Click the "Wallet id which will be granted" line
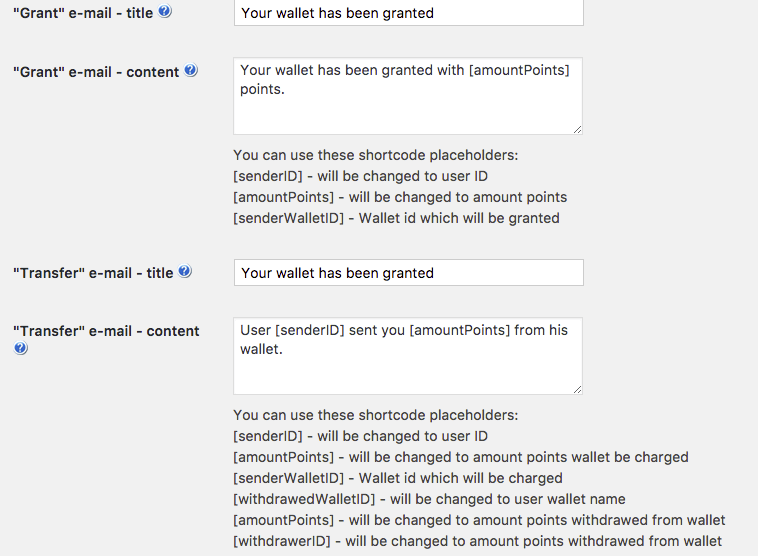 [x=396, y=218]
